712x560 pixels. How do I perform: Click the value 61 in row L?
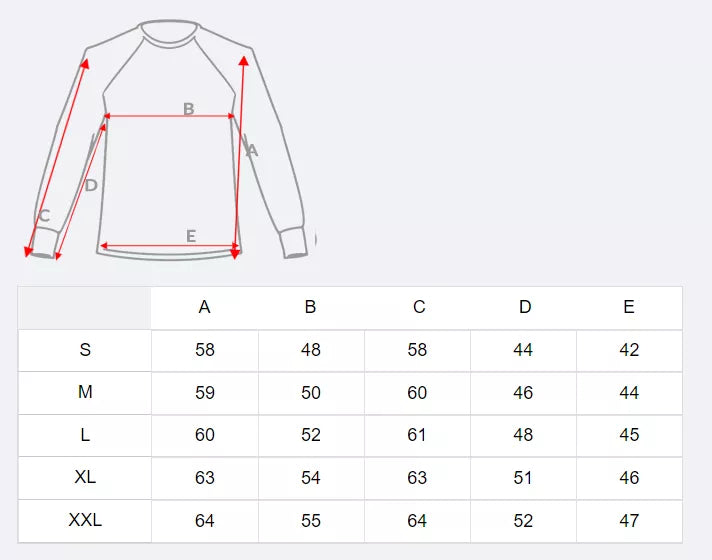point(418,435)
